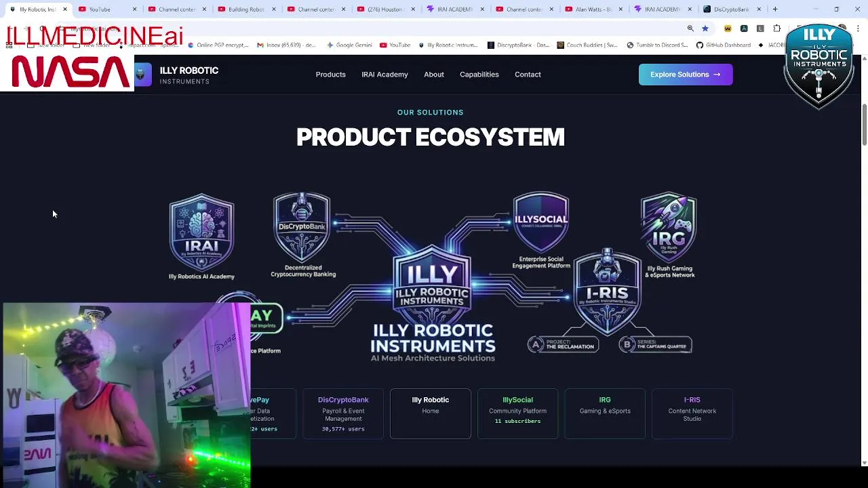
Task: Go to IRAI Academy nav link
Action: pyautogui.click(x=384, y=75)
